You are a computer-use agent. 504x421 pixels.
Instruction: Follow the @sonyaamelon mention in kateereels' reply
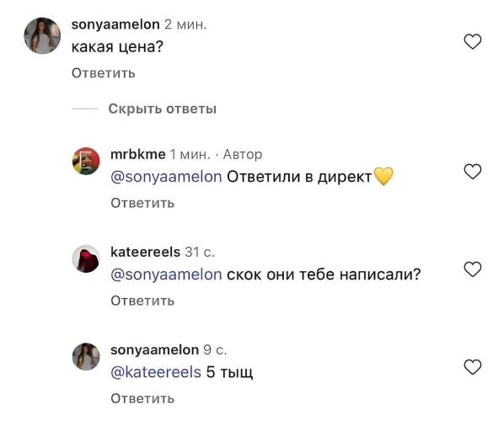(x=166, y=274)
